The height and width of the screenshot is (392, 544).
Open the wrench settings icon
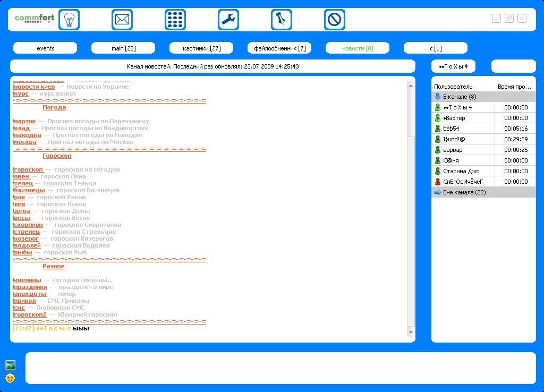[x=228, y=20]
